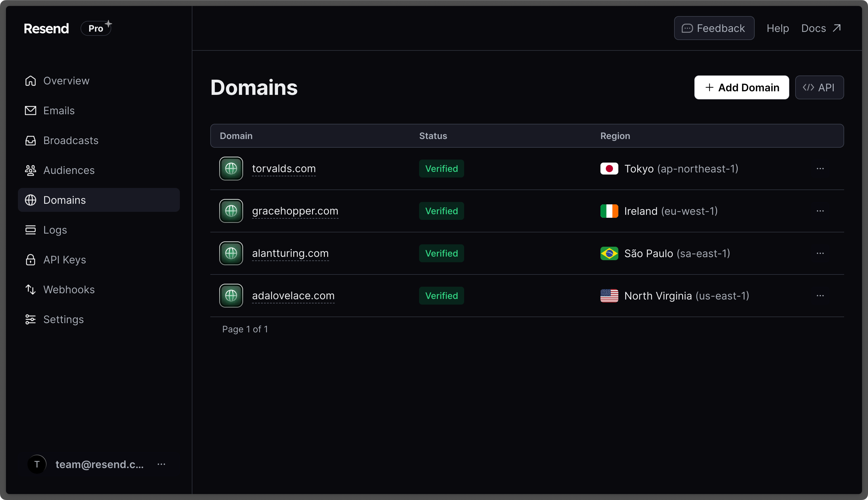This screenshot has width=868, height=500.
Task: Click the globe icon for torvalds.com
Action: 231,168
